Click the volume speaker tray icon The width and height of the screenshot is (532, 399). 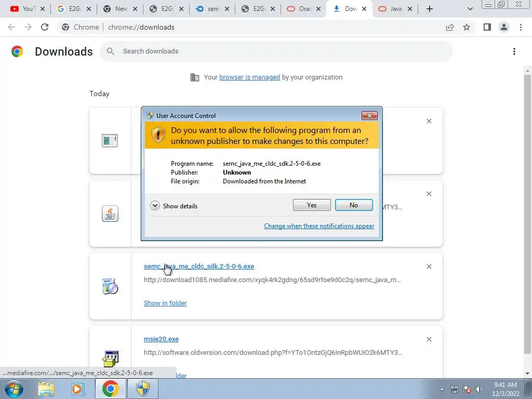pos(479,389)
